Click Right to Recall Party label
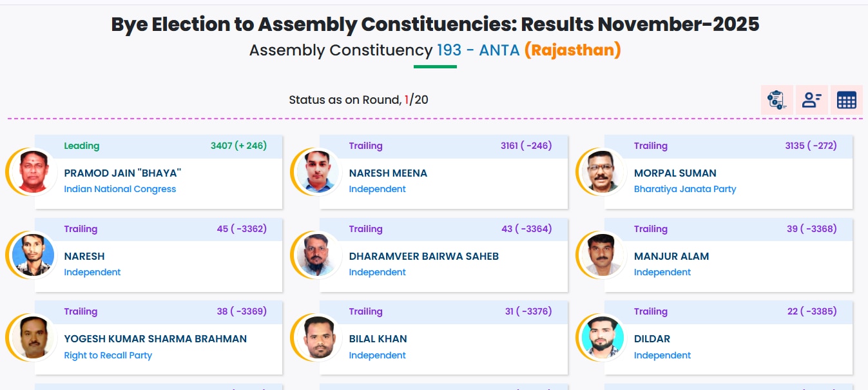 (x=108, y=355)
